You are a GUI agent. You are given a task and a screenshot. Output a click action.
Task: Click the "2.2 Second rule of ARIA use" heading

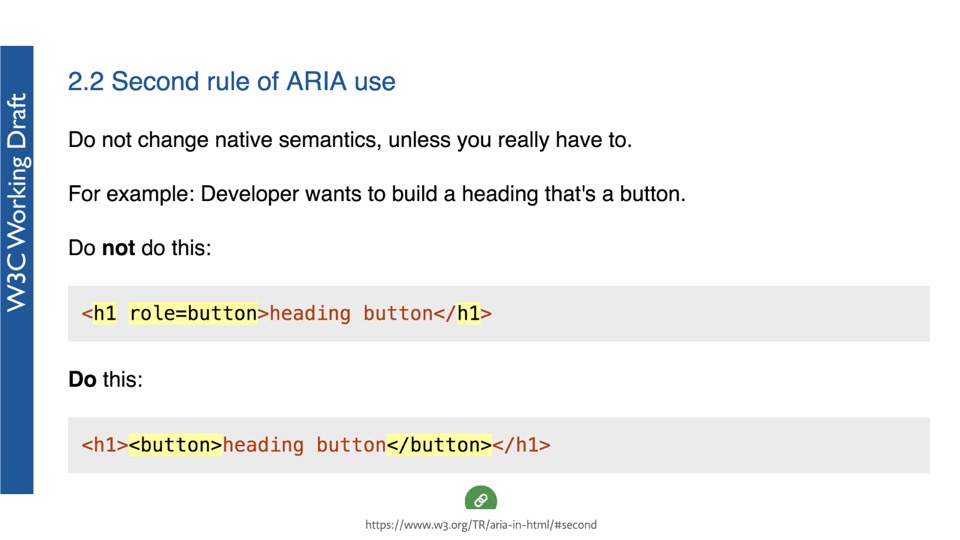click(231, 81)
